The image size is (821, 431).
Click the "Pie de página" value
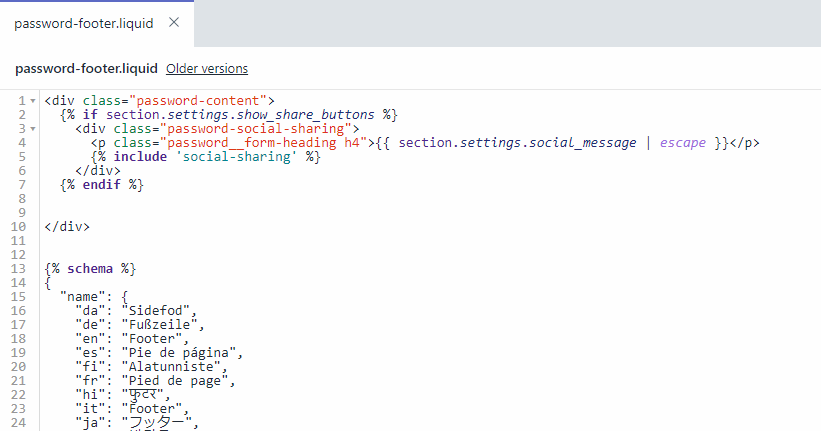pos(179,353)
